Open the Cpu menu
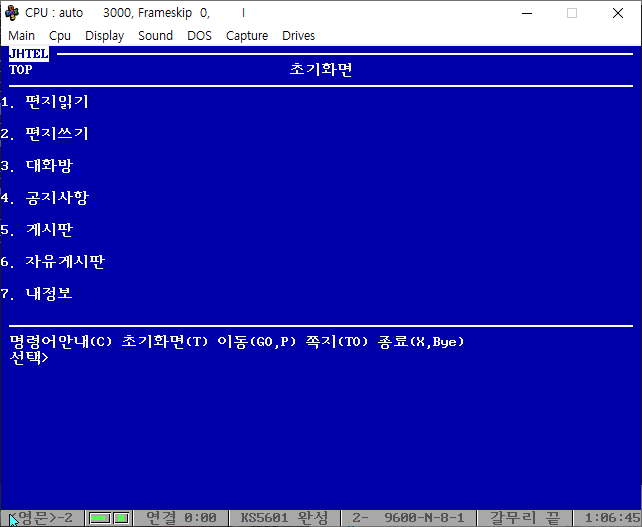Screen dimensions: 642x527 point(60,35)
